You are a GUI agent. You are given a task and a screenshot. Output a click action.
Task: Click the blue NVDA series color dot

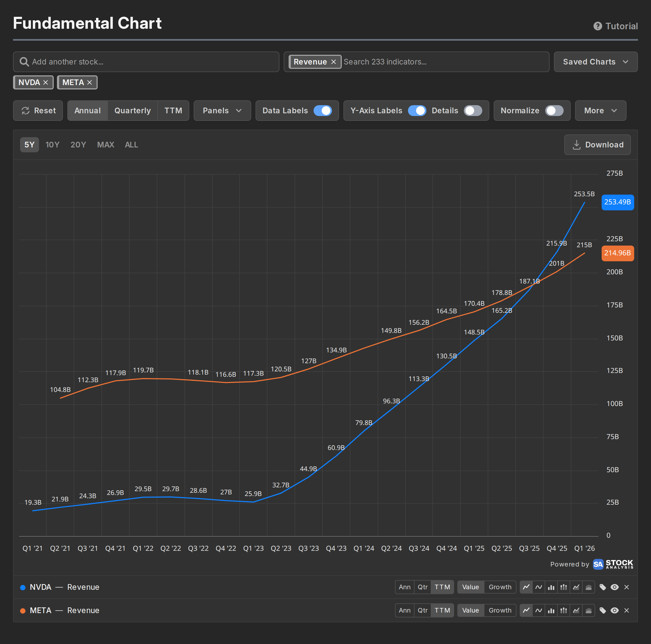pos(23,587)
